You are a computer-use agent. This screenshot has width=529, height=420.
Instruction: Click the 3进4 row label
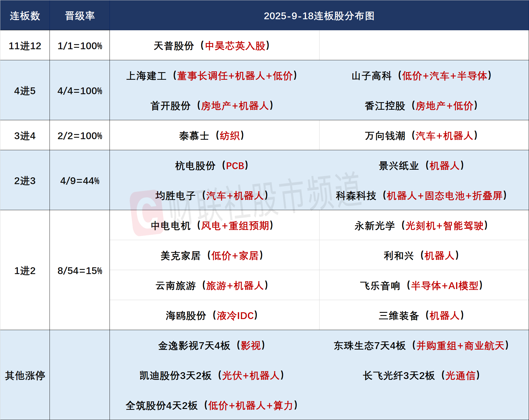[x=25, y=135]
